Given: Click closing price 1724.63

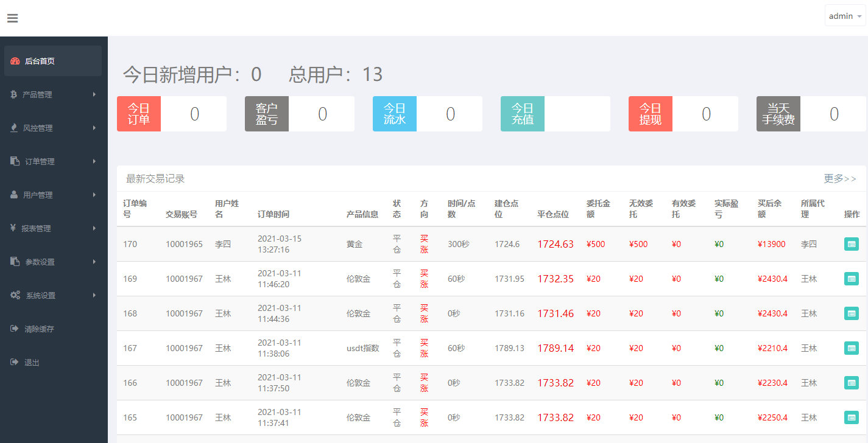Looking at the screenshot, I should (x=556, y=244).
